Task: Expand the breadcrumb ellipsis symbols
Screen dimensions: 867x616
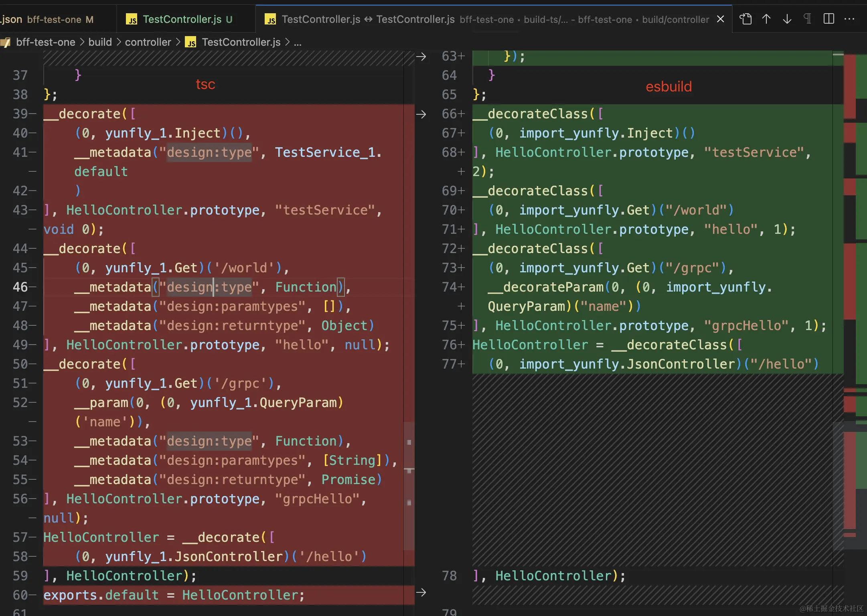Action: 298,42
